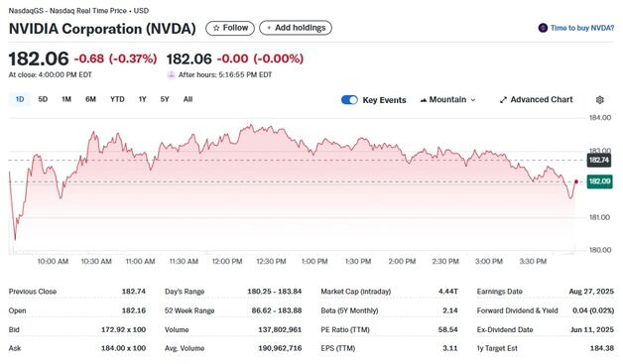Show the All time range
The width and height of the screenshot is (623, 364).
click(187, 99)
